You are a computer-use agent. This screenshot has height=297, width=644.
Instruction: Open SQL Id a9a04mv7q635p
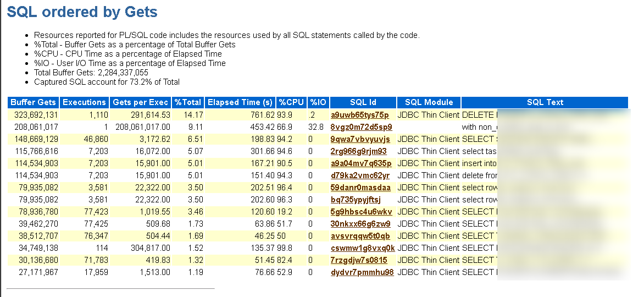360,163
